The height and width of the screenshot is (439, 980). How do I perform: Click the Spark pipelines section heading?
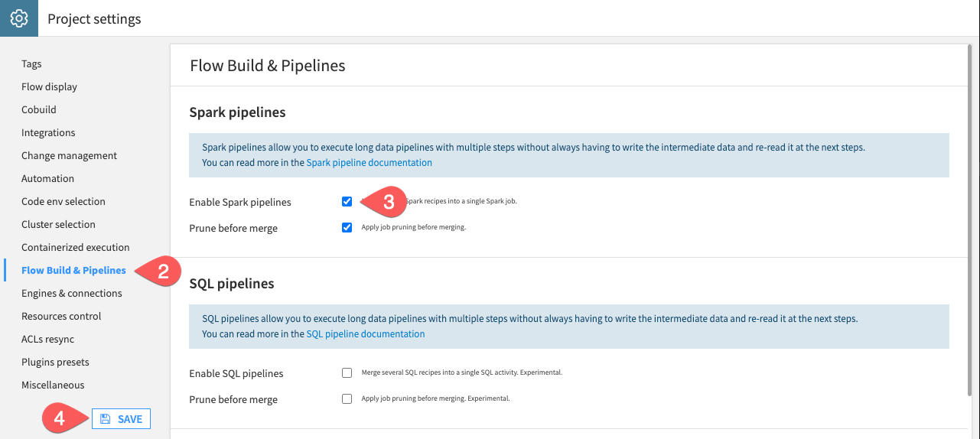click(x=237, y=112)
